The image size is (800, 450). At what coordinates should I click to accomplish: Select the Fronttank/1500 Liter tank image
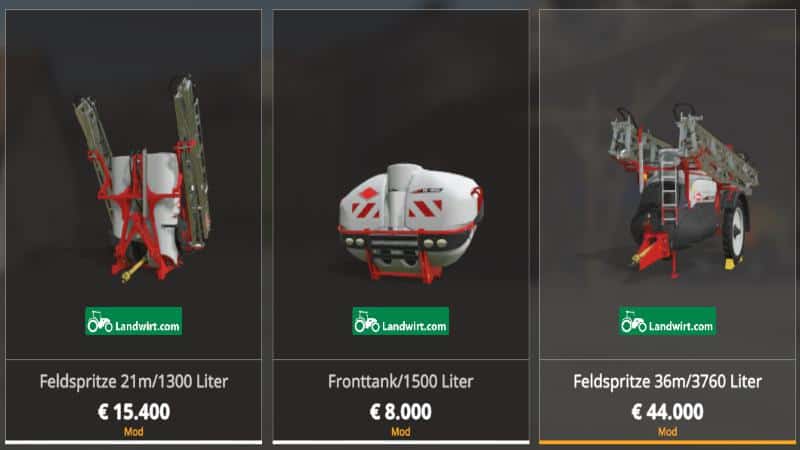click(410, 223)
